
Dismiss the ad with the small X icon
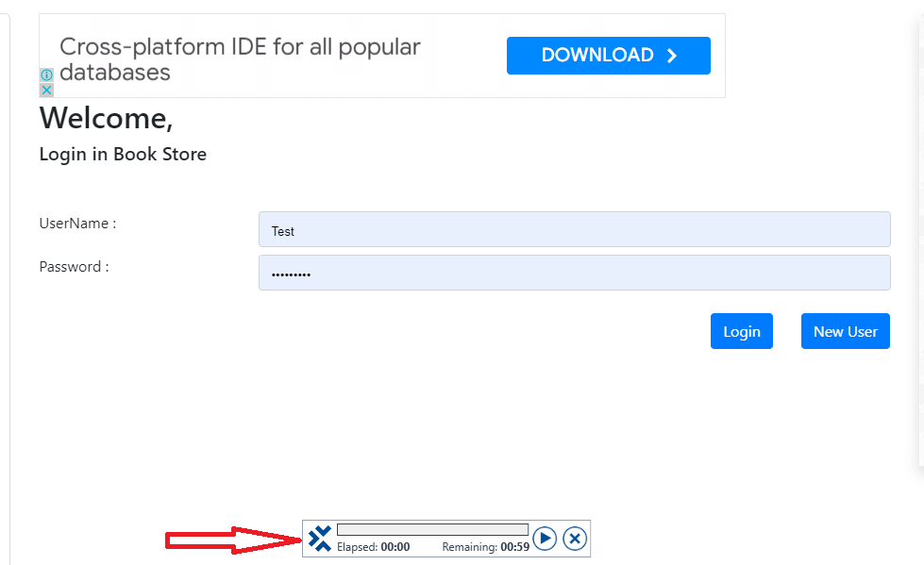[46, 90]
